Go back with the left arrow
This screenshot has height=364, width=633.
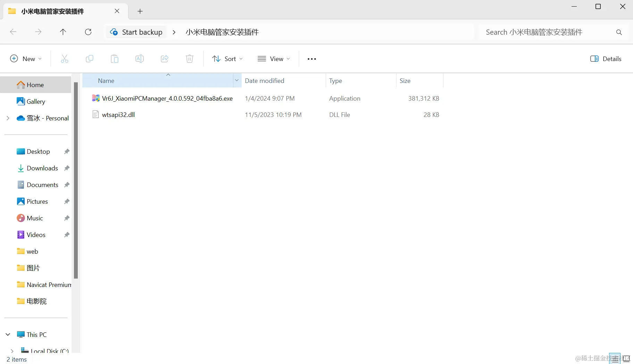coord(13,32)
